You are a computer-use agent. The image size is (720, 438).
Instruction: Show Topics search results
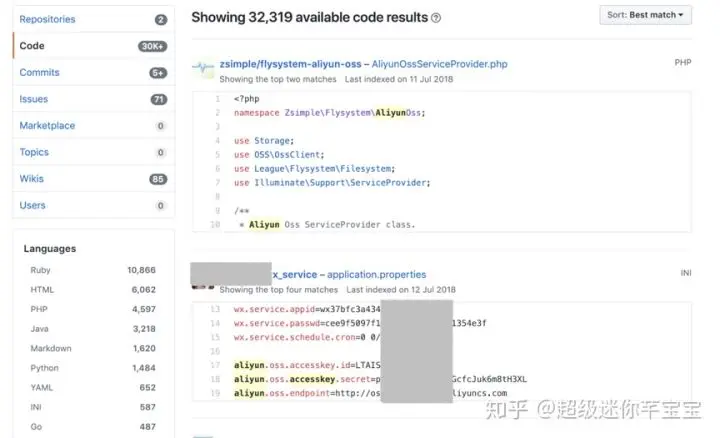coord(34,152)
